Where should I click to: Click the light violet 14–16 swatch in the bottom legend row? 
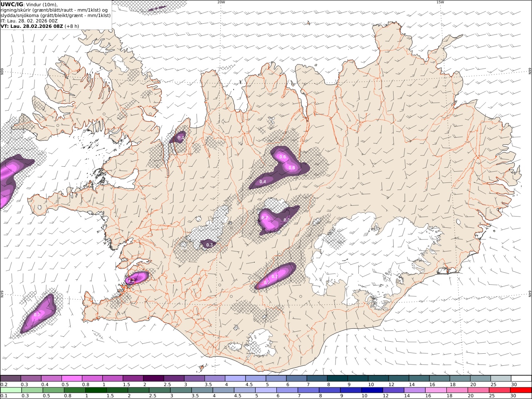point(415,390)
